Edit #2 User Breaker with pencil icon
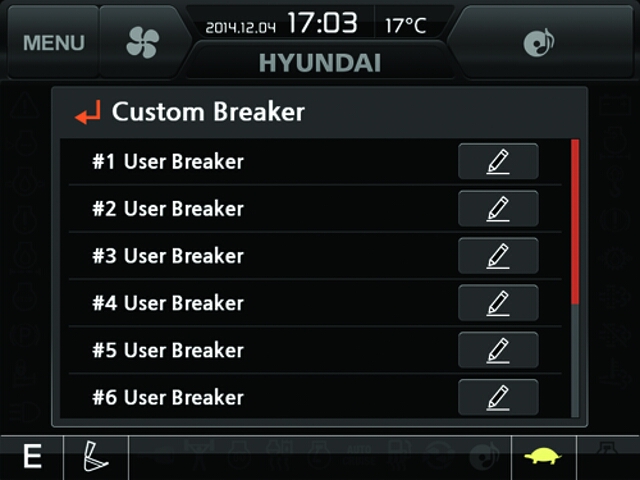The height and width of the screenshot is (480, 640). (498, 209)
